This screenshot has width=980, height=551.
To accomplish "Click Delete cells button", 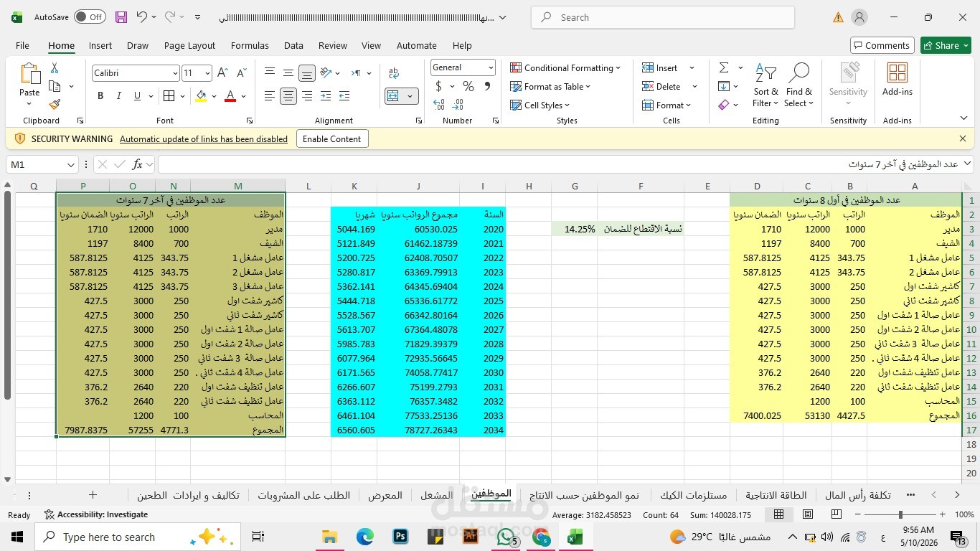I will coord(661,86).
